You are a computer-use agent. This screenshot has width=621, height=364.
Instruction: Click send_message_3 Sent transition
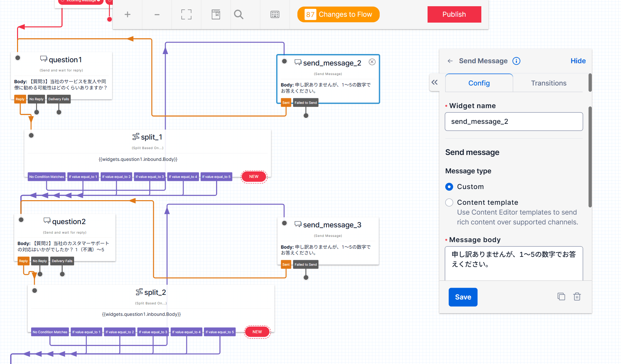[x=286, y=264]
